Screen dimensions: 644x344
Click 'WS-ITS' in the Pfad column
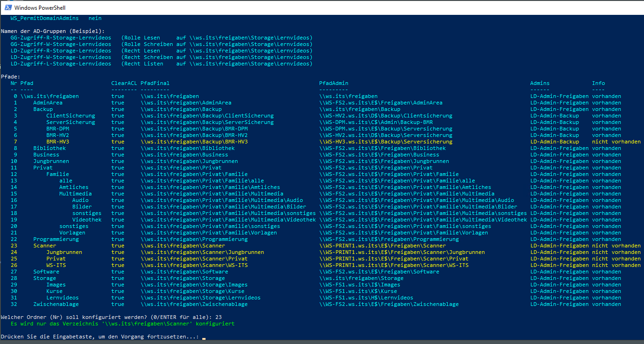[x=56, y=265]
